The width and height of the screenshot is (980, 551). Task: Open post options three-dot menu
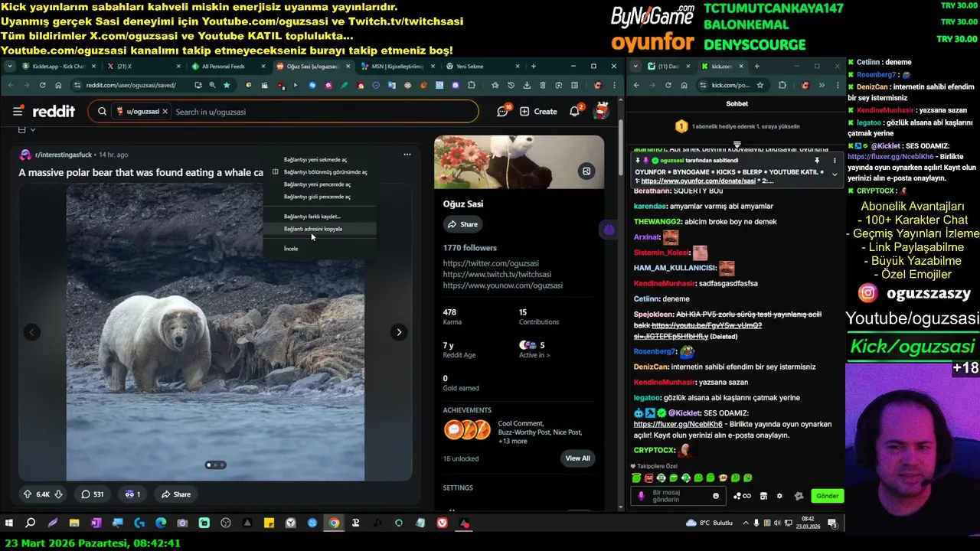(x=407, y=155)
